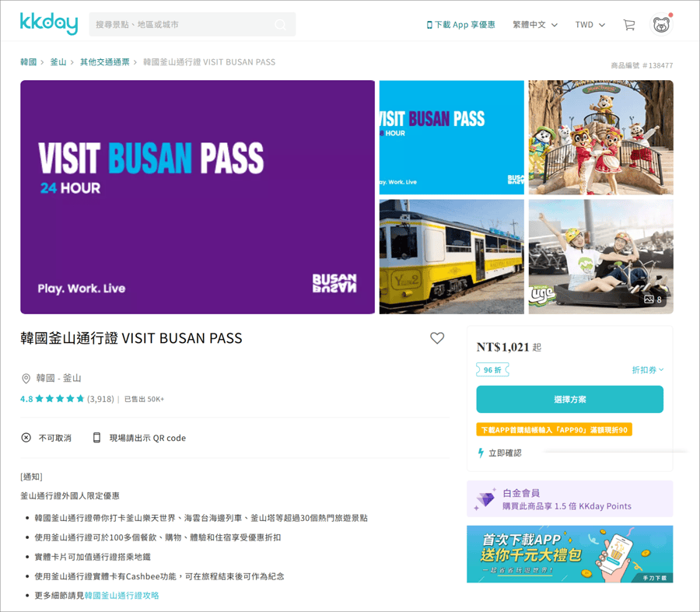The height and width of the screenshot is (612, 700).
Task: Click the lightning 立即確認 icon
Action: [481, 453]
